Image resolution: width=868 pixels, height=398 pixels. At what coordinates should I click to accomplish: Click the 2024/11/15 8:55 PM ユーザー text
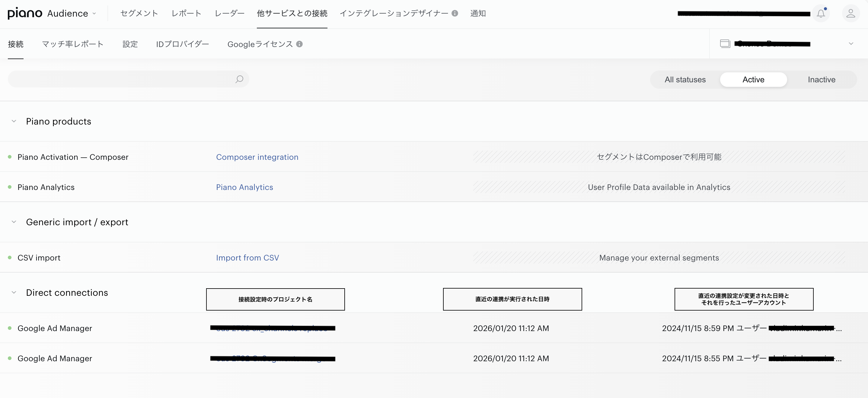click(714, 358)
